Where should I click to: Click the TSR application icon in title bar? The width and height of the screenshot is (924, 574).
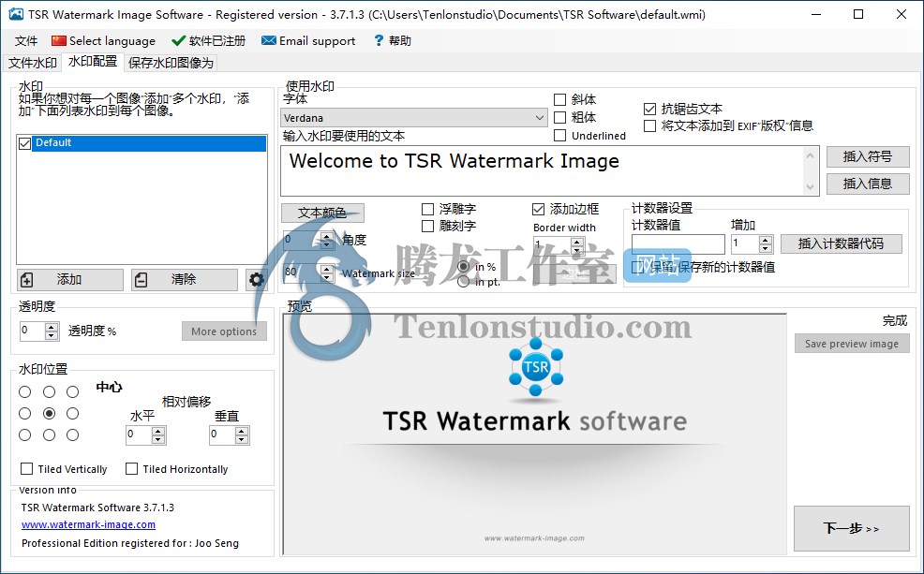click(17, 14)
